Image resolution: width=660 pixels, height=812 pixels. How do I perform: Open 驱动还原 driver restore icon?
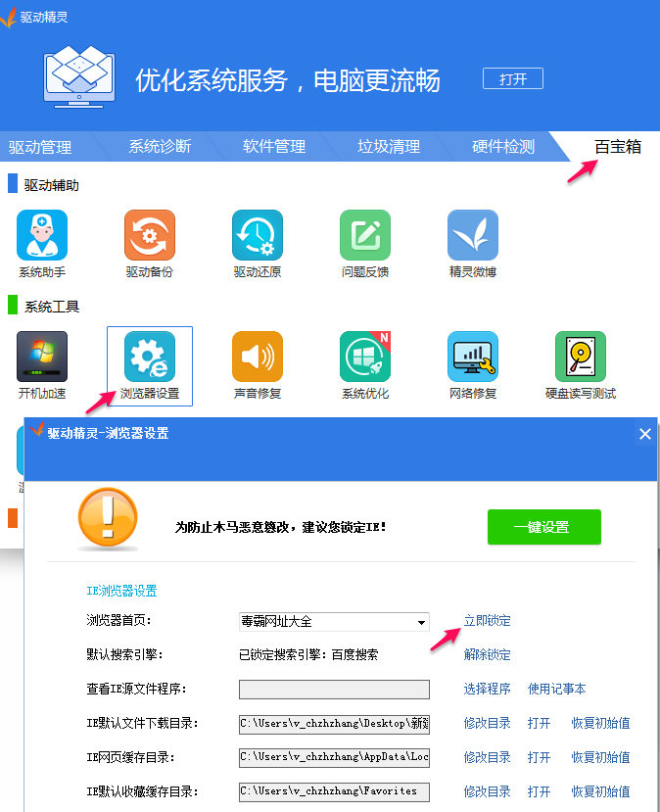click(258, 235)
